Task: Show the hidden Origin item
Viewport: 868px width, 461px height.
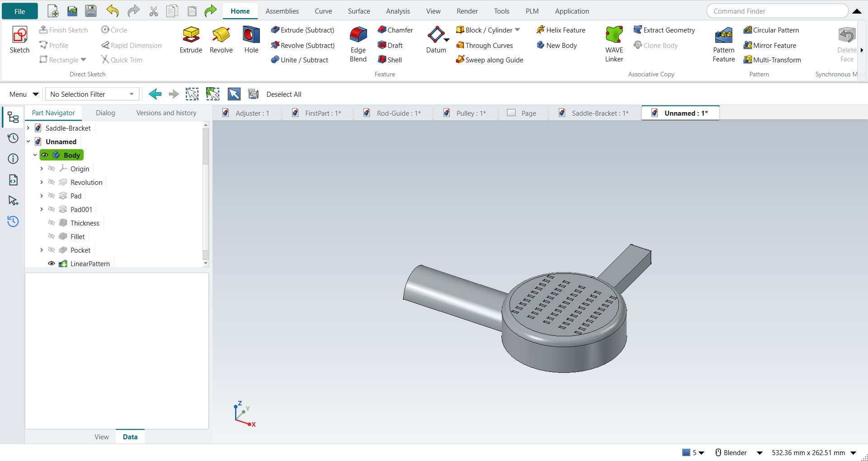Action: (52, 169)
